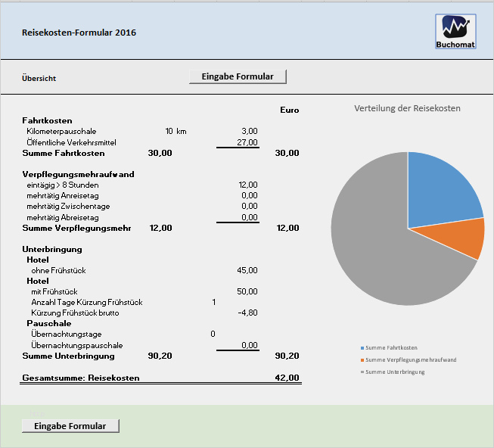Click the Reisekosten-Formular 2016 heading
This screenshot has height=448, width=494.
[x=79, y=33]
